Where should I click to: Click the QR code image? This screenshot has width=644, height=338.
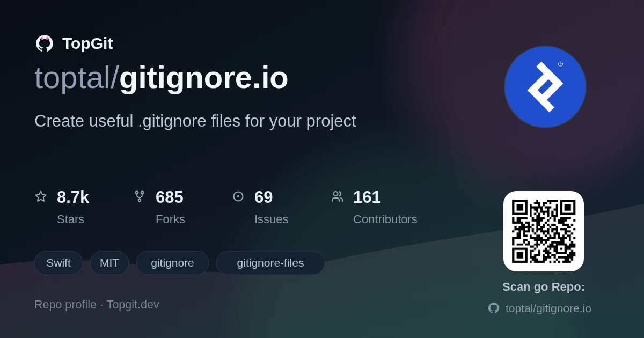tap(544, 231)
